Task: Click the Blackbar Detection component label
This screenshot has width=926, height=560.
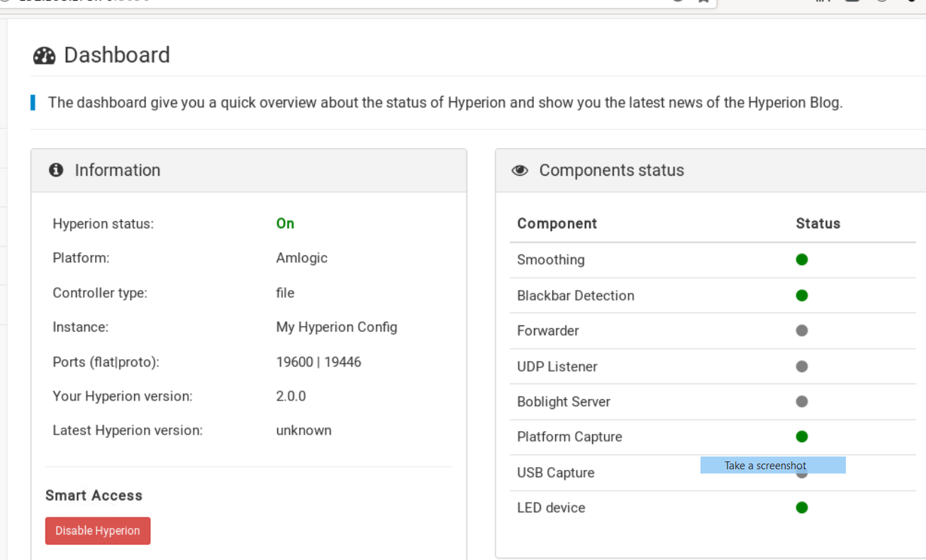Action: tap(576, 296)
